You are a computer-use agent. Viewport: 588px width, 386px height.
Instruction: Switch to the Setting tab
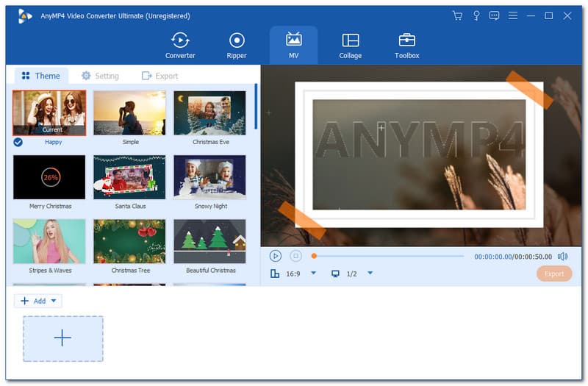(100, 76)
